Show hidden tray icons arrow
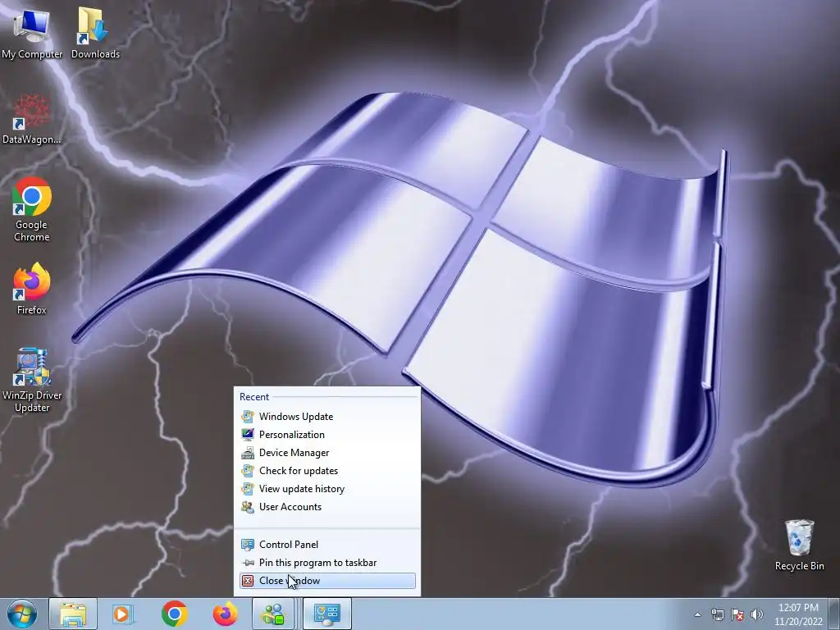Viewport: 840px width, 630px height. pos(697,614)
